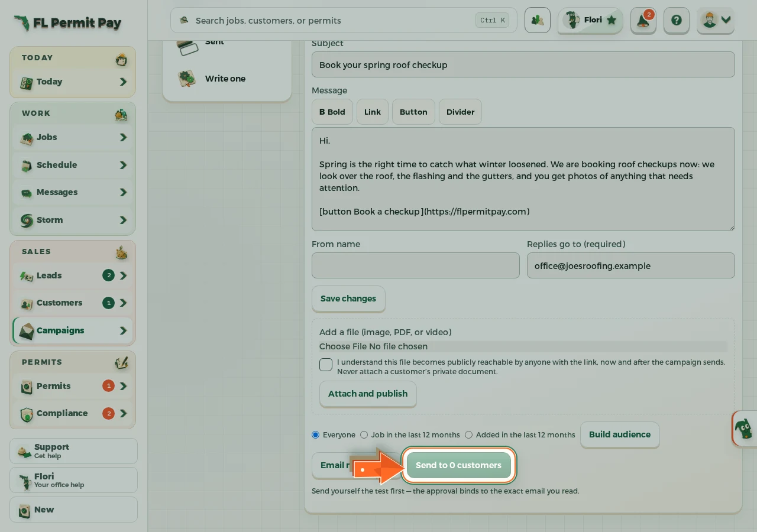Click the Today row's cash icon
This screenshot has width=757, height=532.
26,83
